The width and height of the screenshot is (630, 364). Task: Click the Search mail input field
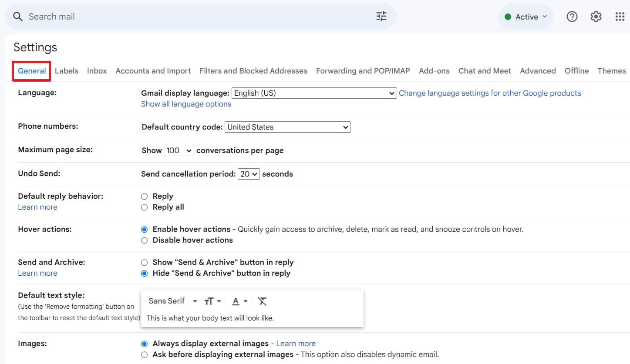[200, 17]
